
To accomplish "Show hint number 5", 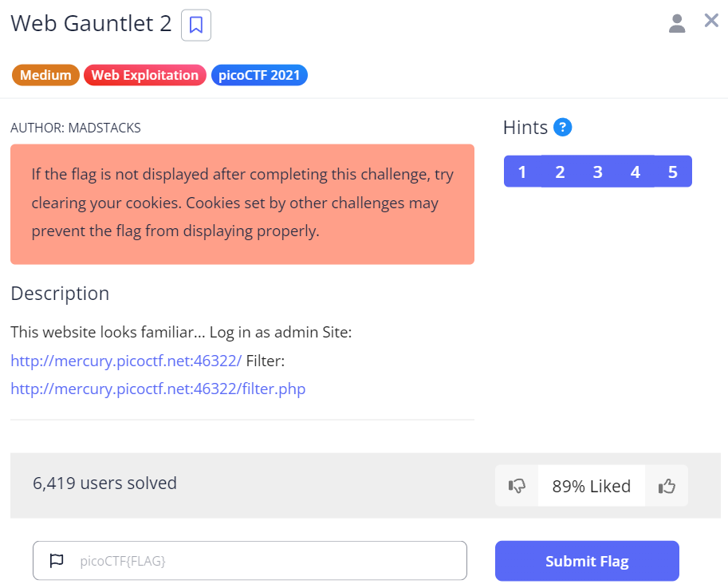I will tap(673, 172).
